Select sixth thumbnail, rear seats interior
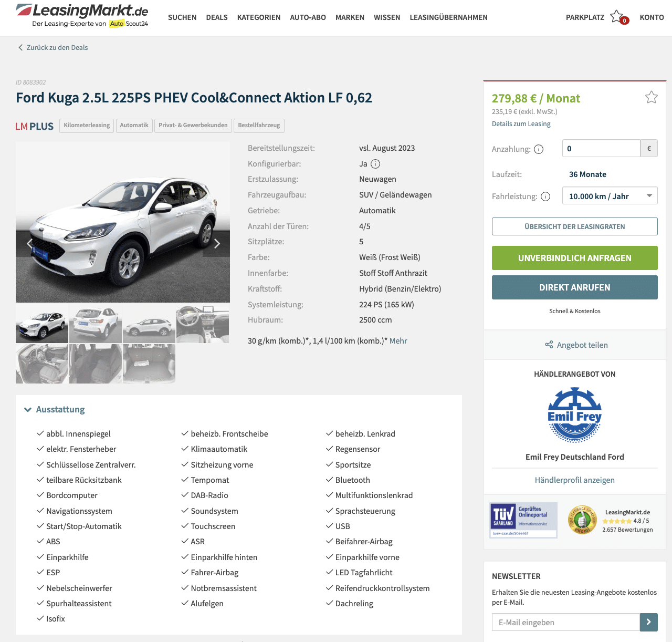 (96, 364)
